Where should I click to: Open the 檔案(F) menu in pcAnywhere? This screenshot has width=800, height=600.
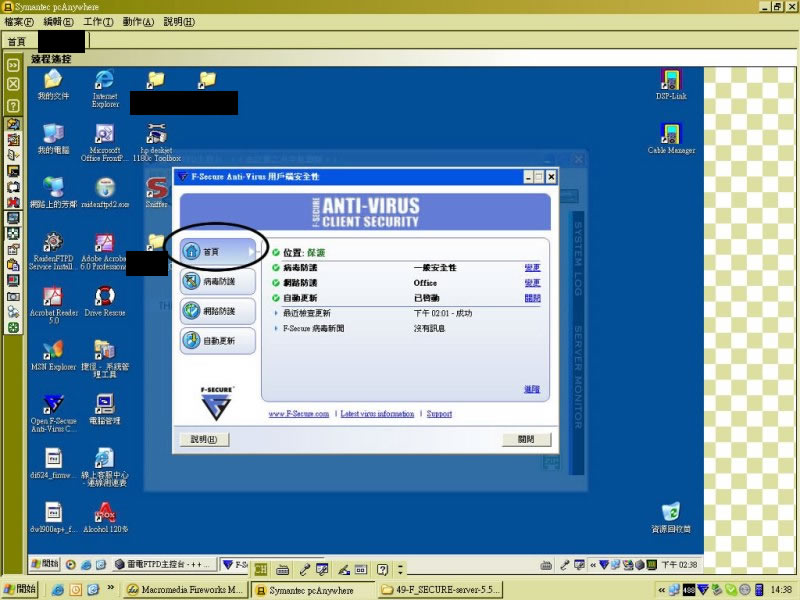point(19,22)
